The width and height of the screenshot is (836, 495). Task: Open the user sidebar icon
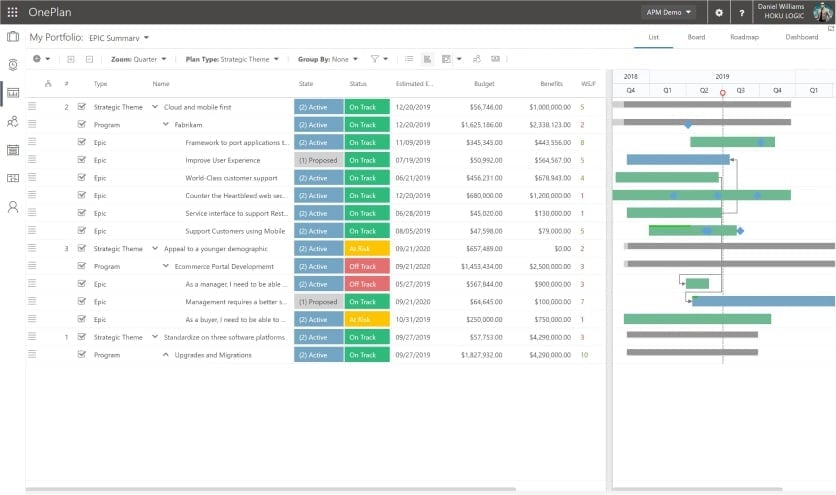[13, 207]
